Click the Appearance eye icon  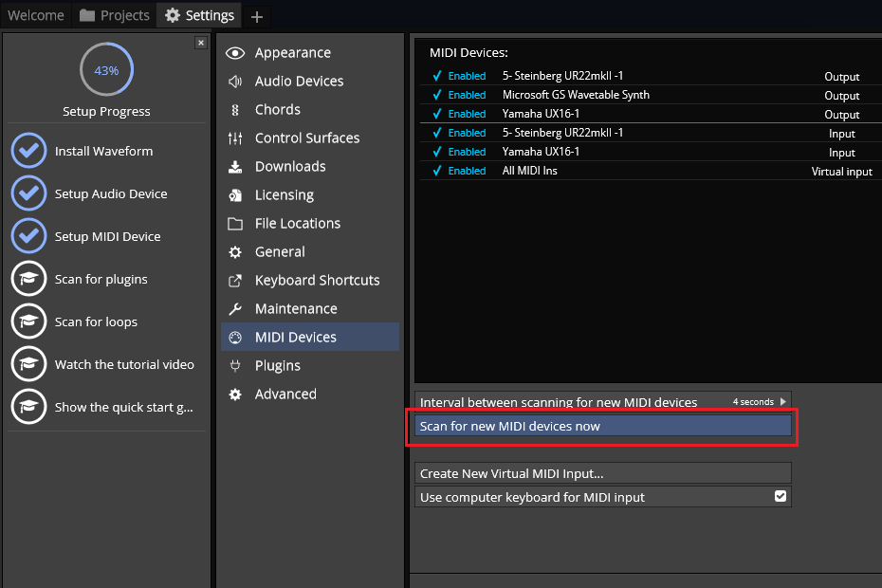(235, 53)
